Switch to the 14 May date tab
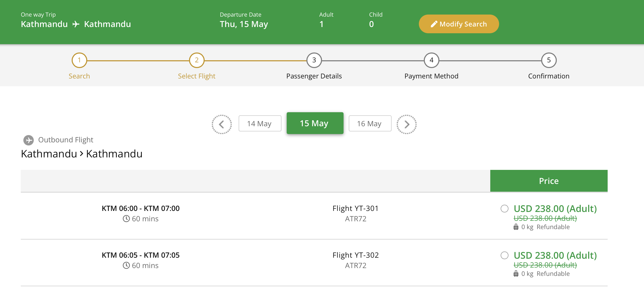Viewport: 644px width, 293px height. coord(260,123)
